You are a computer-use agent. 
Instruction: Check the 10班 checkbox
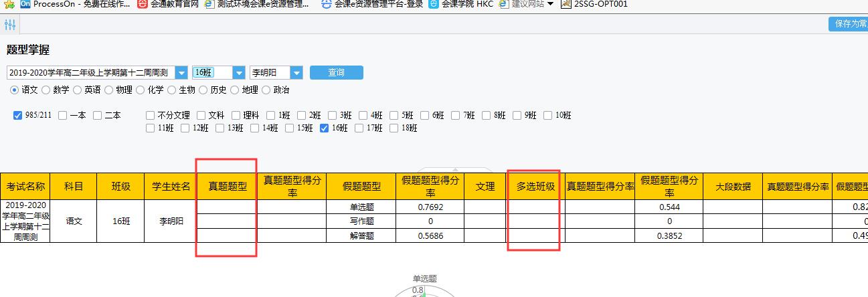coord(547,115)
